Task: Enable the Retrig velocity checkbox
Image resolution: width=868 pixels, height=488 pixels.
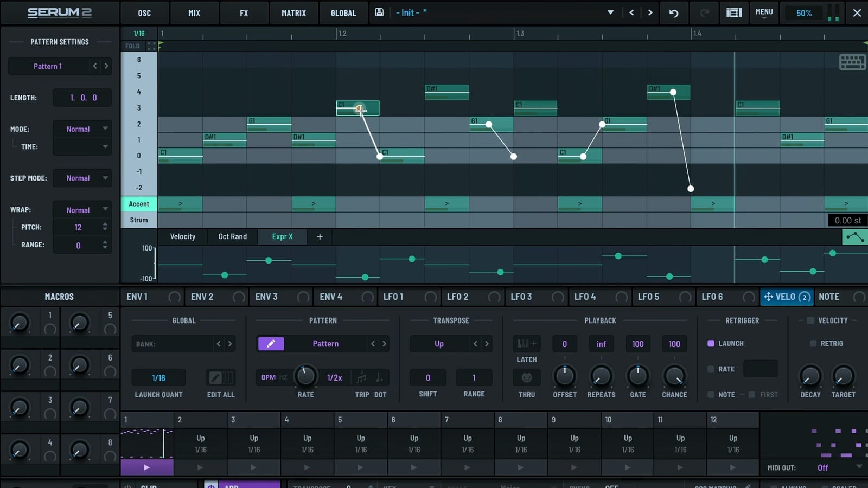Action: pos(813,343)
